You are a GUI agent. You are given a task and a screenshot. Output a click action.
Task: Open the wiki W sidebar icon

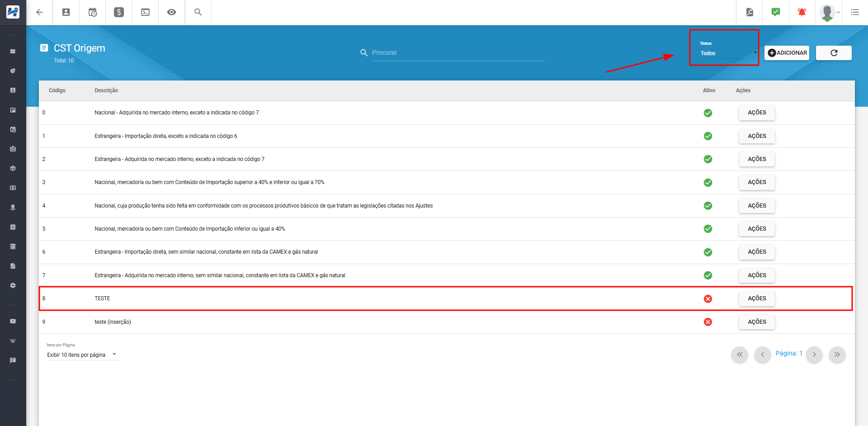13,341
